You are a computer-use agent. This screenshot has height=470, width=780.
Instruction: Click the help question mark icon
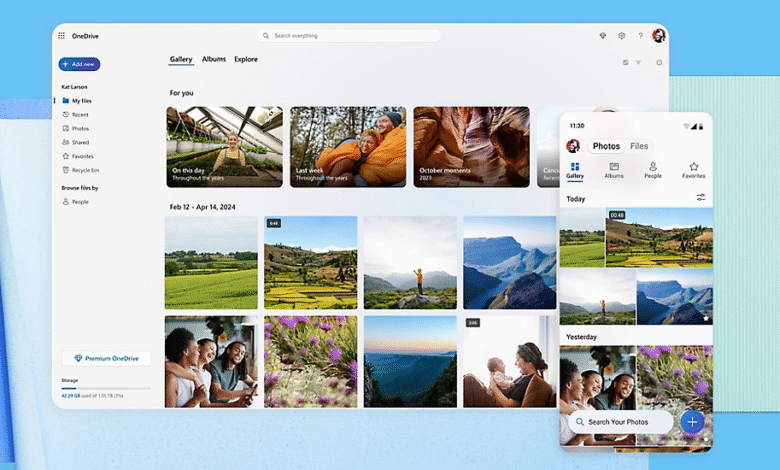pyautogui.click(x=640, y=36)
